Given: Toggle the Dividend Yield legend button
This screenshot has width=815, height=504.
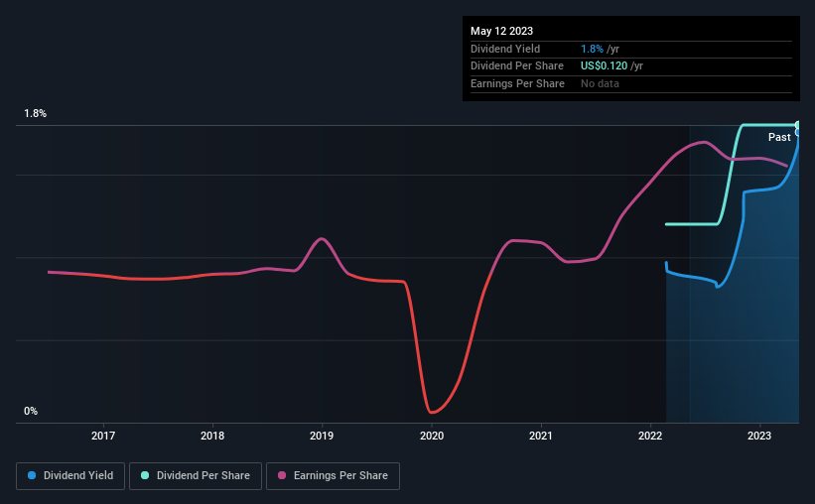Looking at the screenshot, I should (70, 476).
